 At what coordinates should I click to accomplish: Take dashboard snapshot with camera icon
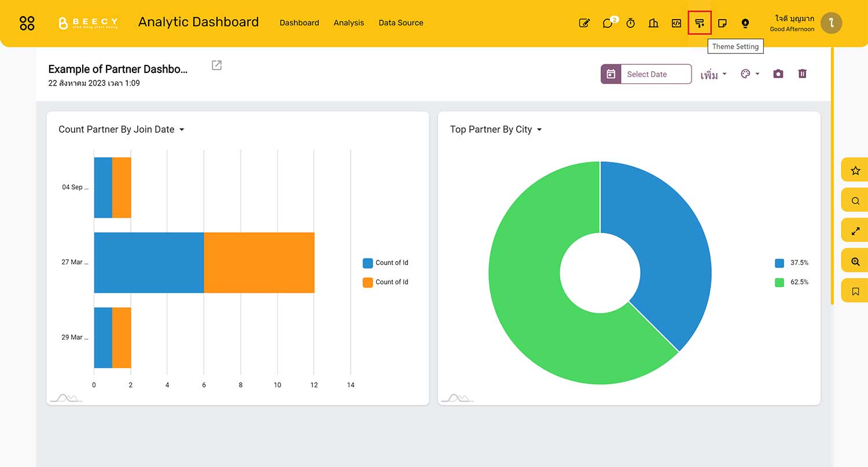coord(778,74)
